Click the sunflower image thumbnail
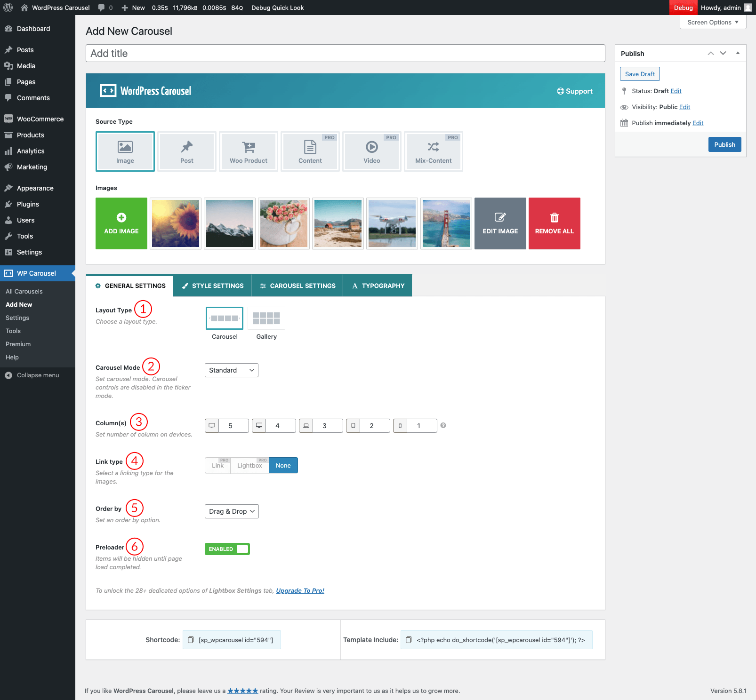756x700 pixels. point(176,223)
